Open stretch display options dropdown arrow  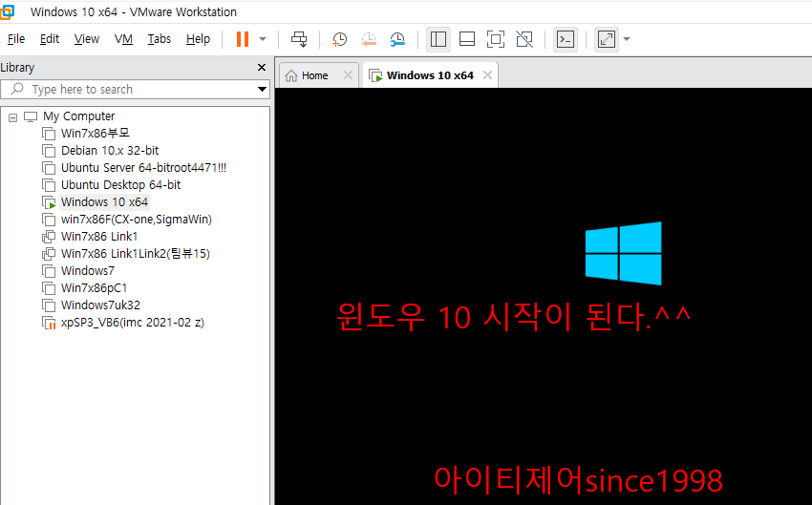click(627, 39)
